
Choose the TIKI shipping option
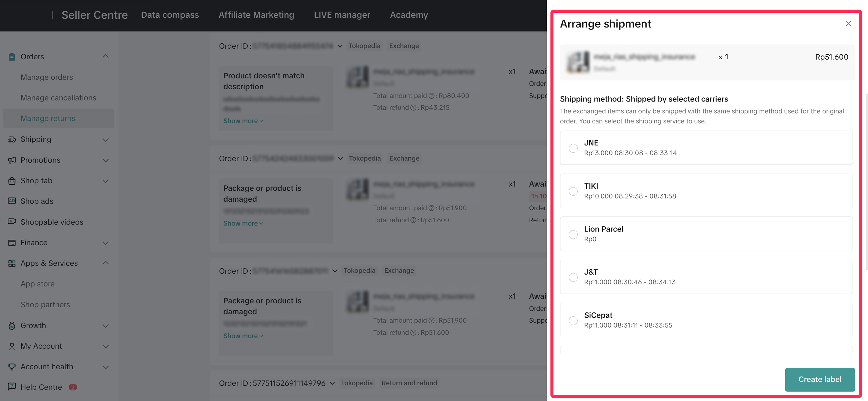[x=573, y=191]
